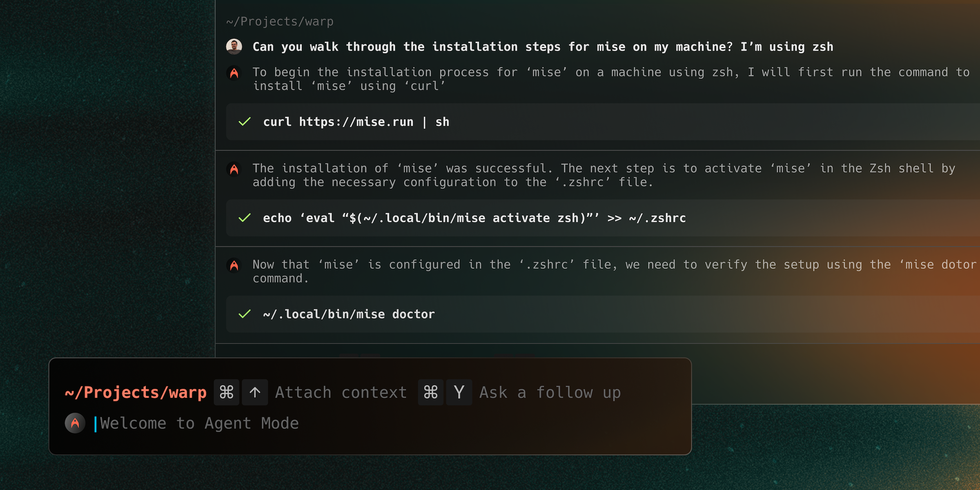Select the user avatar next to the question
The height and width of the screenshot is (490, 980).
(x=234, y=46)
